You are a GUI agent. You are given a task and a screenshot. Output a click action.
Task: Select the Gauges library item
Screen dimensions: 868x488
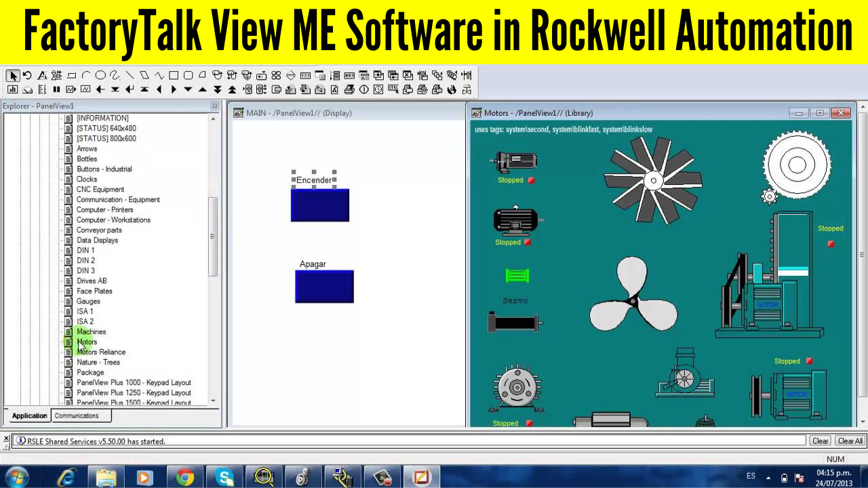pyautogui.click(x=88, y=301)
